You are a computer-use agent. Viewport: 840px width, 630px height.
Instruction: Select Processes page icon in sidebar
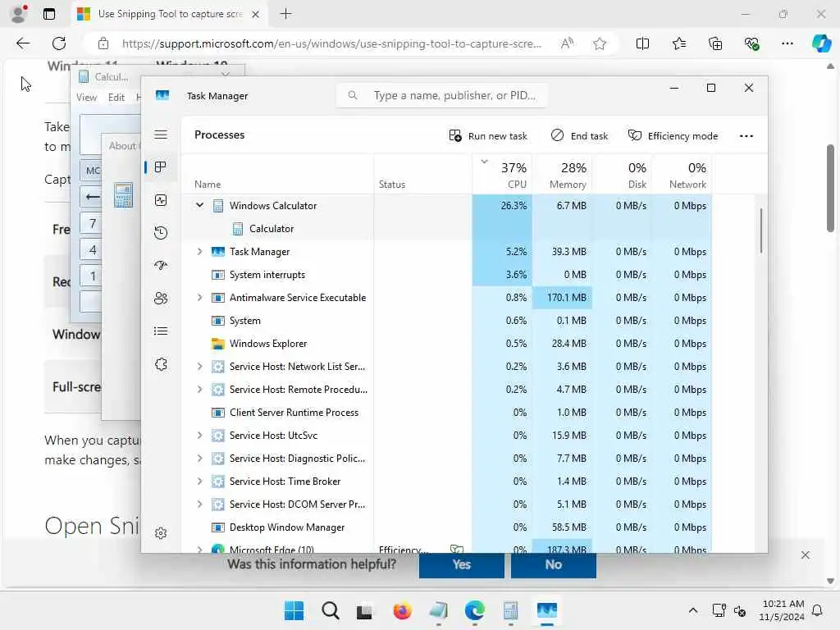click(x=160, y=167)
